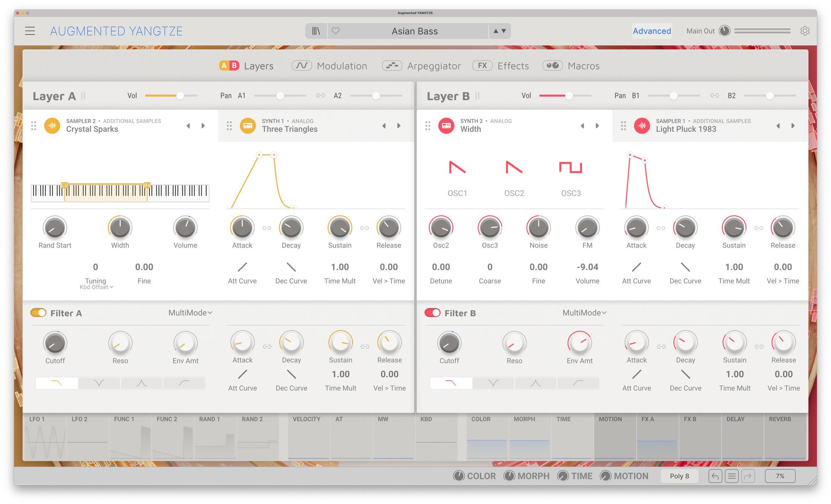Open the REVERB modulation panel

(785, 436)
